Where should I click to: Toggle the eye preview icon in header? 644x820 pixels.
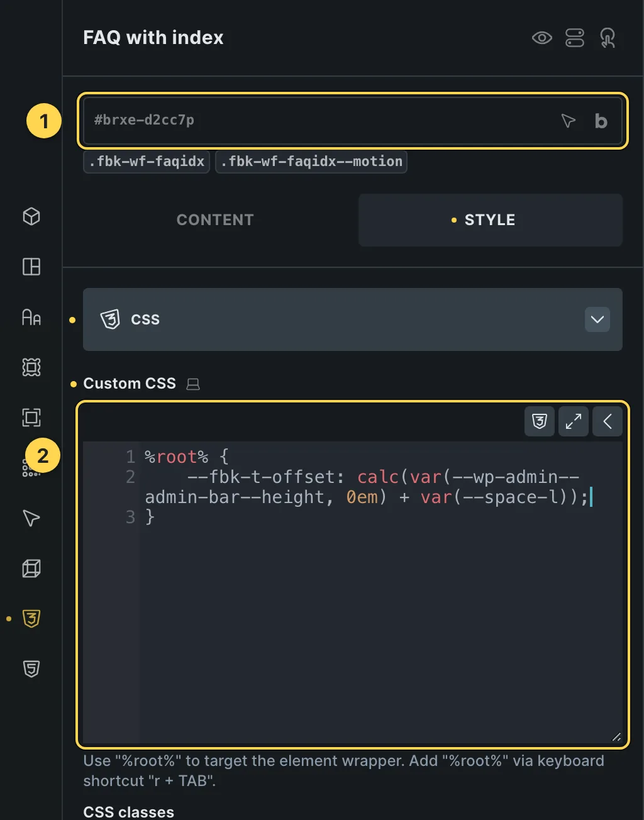click(541, 38)
